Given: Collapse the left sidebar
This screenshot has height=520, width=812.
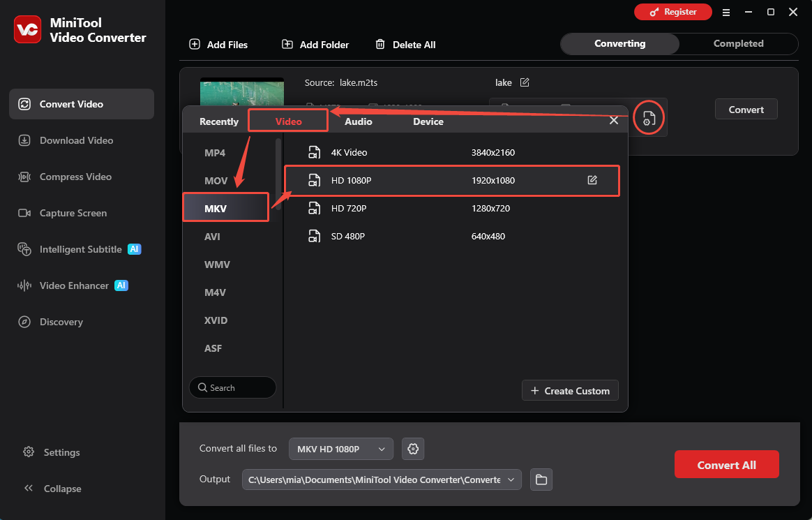Looking at the screenshot, I should [52, 489].
